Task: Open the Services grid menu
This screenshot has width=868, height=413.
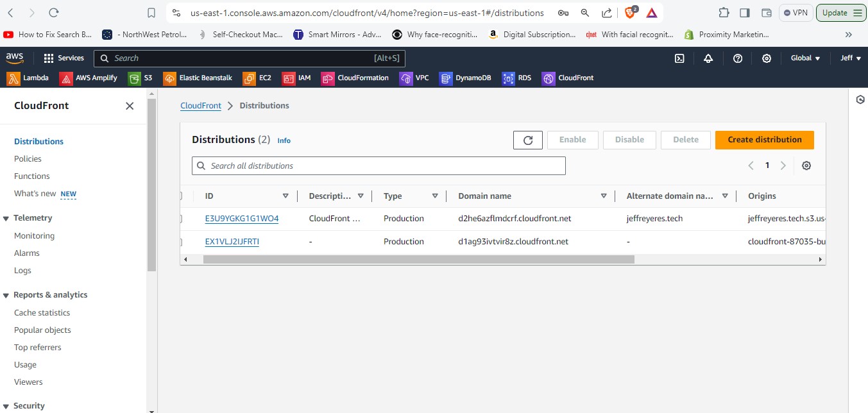Action: pyautogui.click(x=64, y=58)
